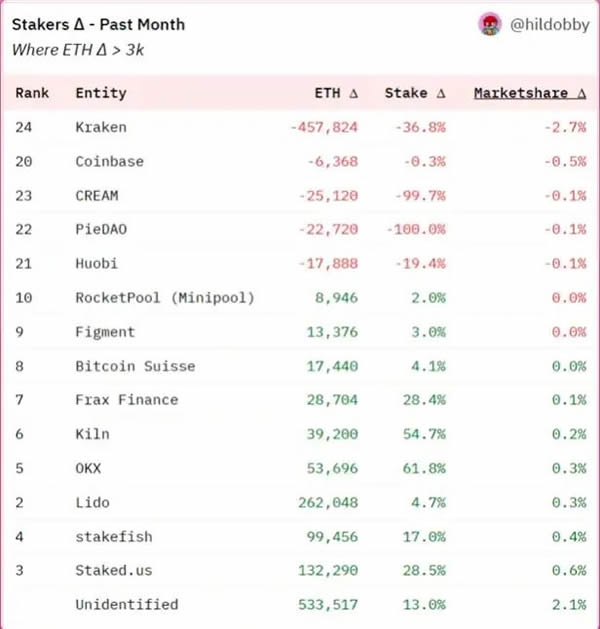Click the @hildobby avatar icon

(x=490, y=24)
